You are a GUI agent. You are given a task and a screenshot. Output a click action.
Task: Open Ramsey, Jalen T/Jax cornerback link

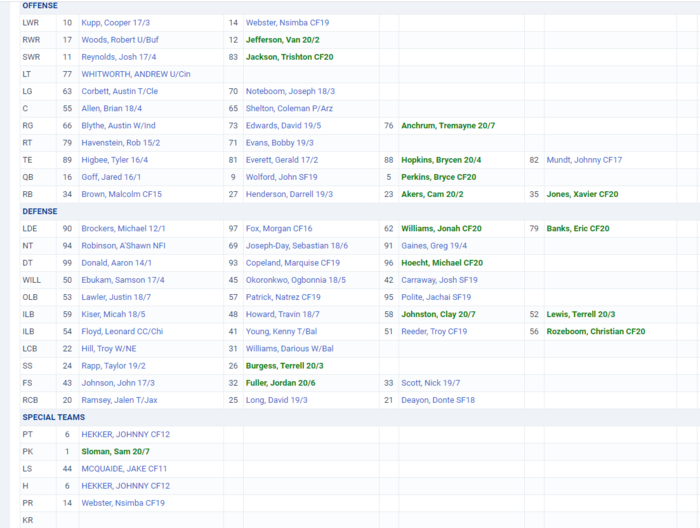tap(119, 400)
